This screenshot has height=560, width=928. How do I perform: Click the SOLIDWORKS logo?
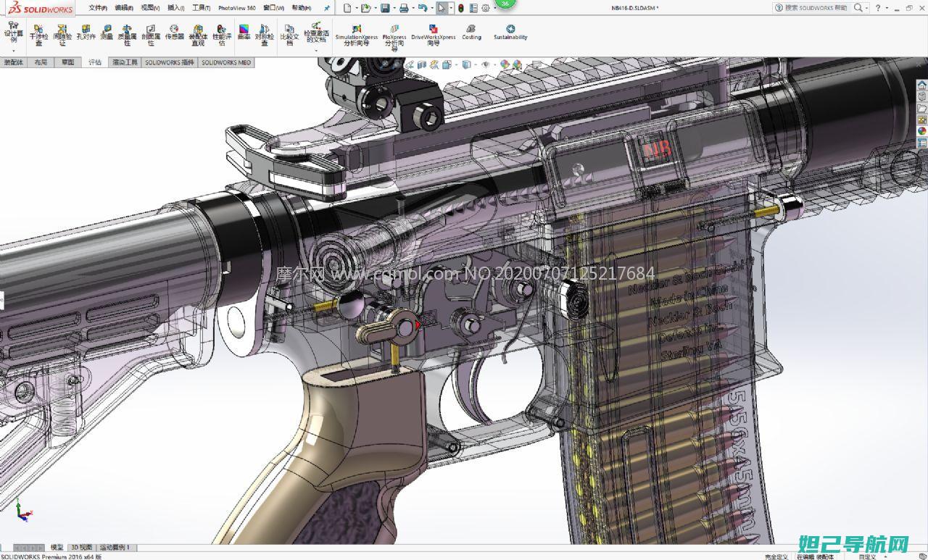(38, 8)
